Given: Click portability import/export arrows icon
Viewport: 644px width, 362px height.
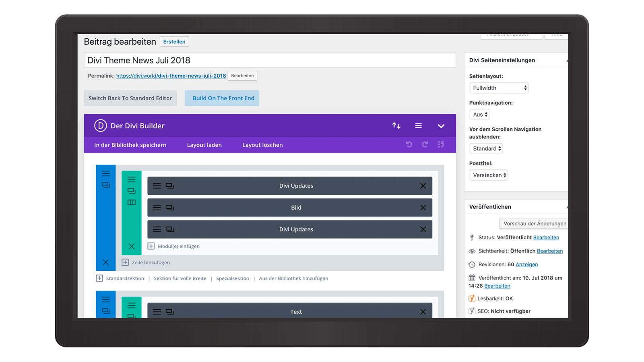Looking at the screenshot, I should coord(396,125).
